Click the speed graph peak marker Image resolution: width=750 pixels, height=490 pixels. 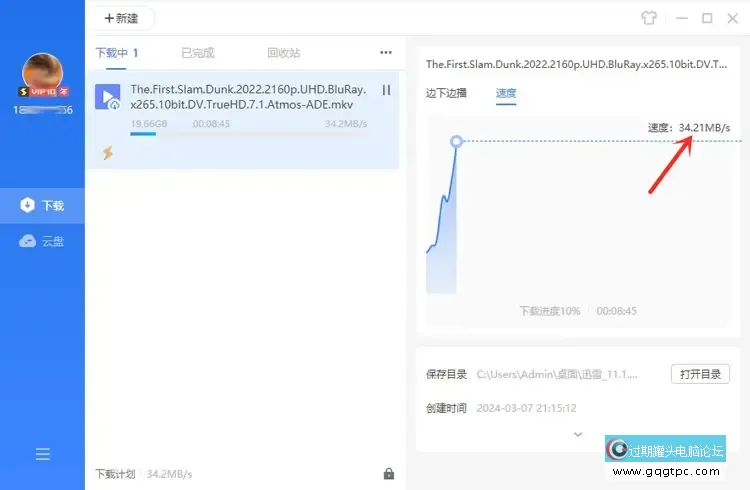tap(456, 141)
